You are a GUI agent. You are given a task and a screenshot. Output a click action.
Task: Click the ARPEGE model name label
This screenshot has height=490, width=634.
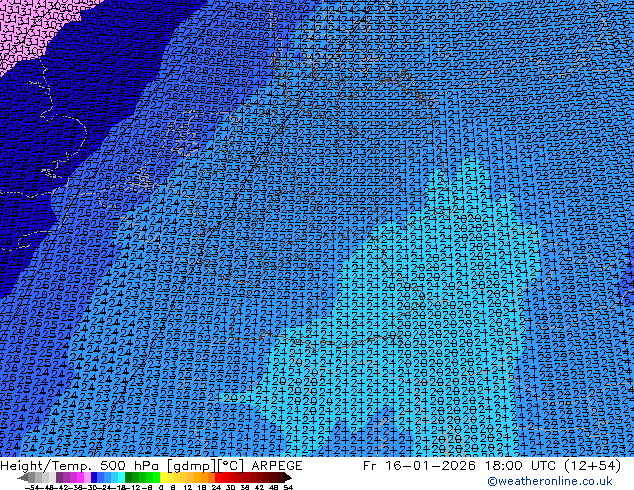coord(277,466)
